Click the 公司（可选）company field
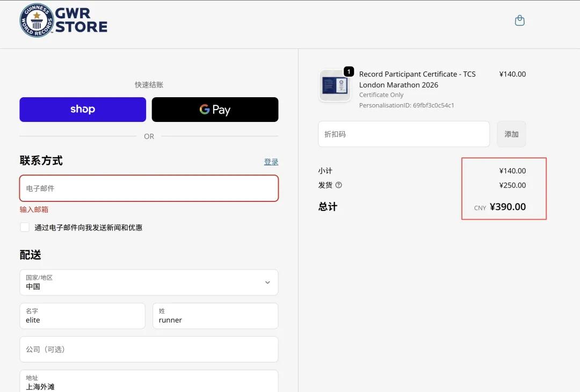The image size is (580, 392). [149, 349]
